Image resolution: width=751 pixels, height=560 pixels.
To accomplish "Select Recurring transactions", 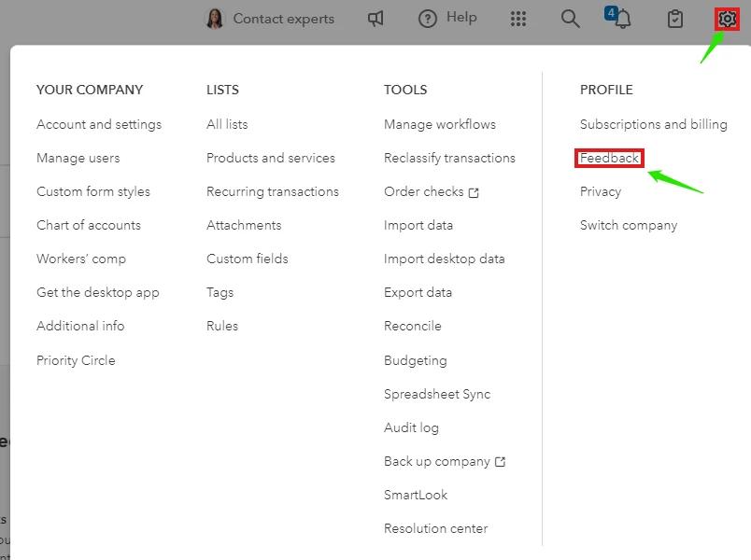I will 273,191.
